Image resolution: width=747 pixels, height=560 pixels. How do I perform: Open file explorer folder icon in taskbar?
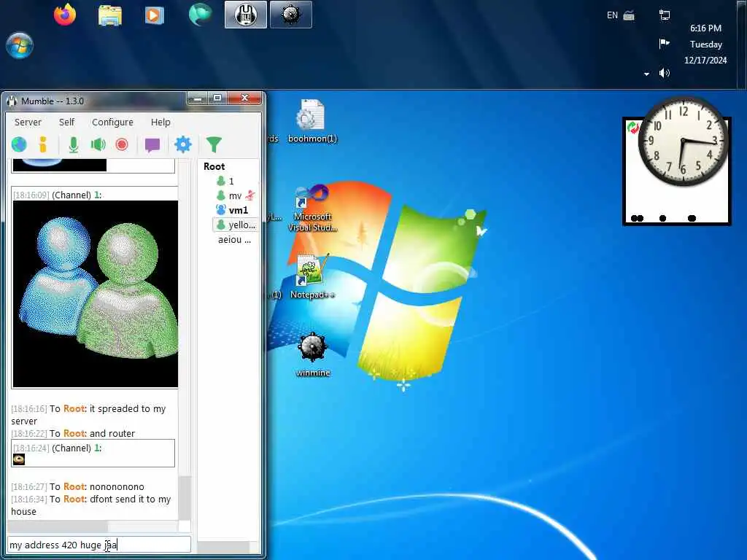pyautogui.click(x=110, y=15)
